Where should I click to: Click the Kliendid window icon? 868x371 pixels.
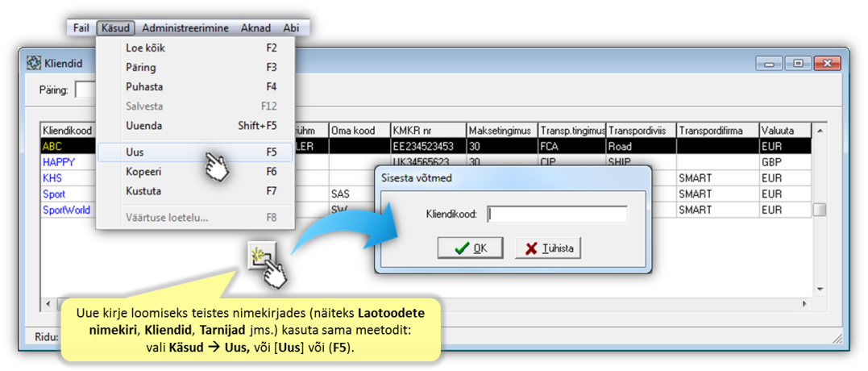click(33, 63)
